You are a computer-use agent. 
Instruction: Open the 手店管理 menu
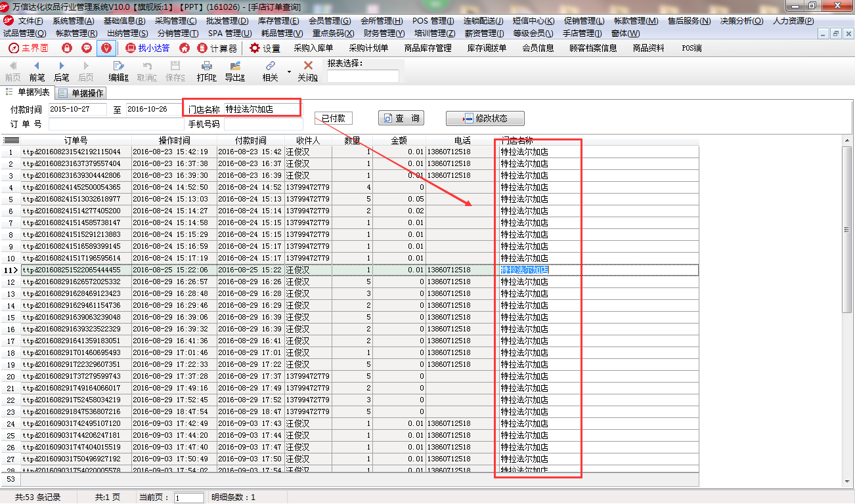582,33
